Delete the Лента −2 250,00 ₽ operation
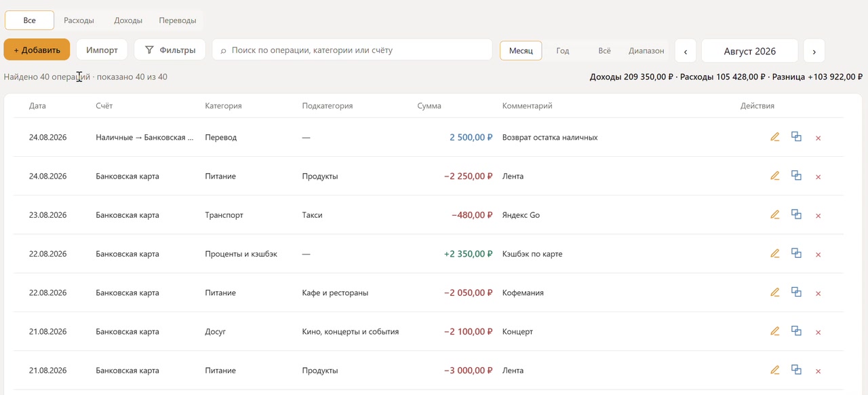The height and width of the screenshot is (395, 868). click(818, 176)
